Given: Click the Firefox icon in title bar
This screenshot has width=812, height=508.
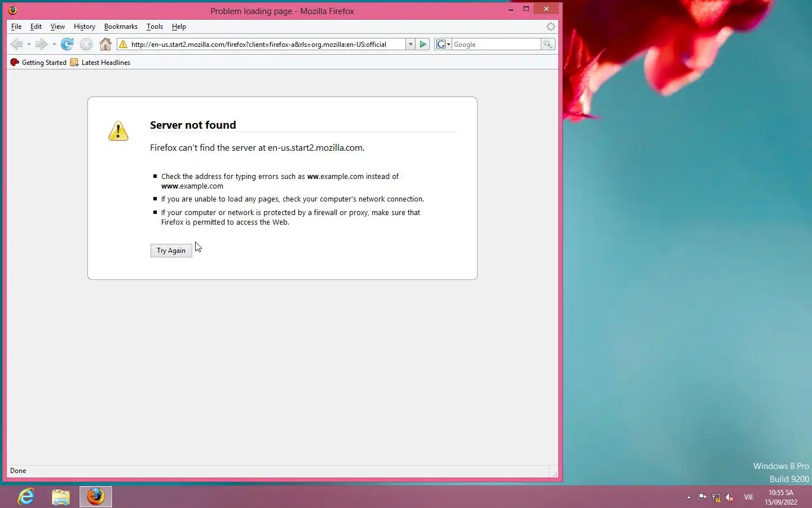Looking at the screenshot, I should (12, 10).
